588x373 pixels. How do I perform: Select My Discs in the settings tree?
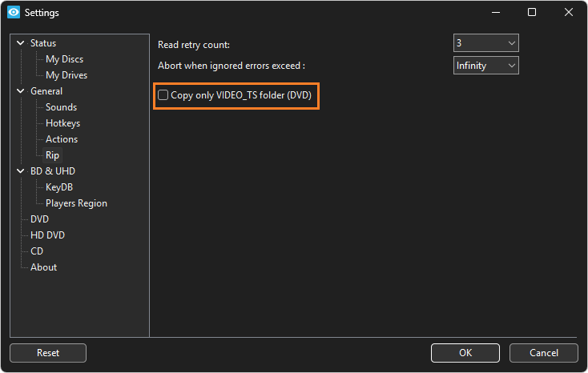pos(65,59)
